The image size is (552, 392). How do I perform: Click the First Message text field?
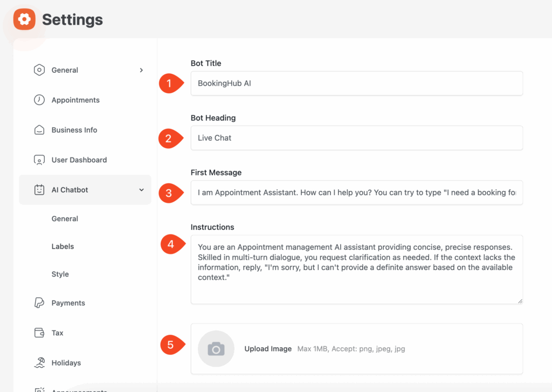[356, 192]
